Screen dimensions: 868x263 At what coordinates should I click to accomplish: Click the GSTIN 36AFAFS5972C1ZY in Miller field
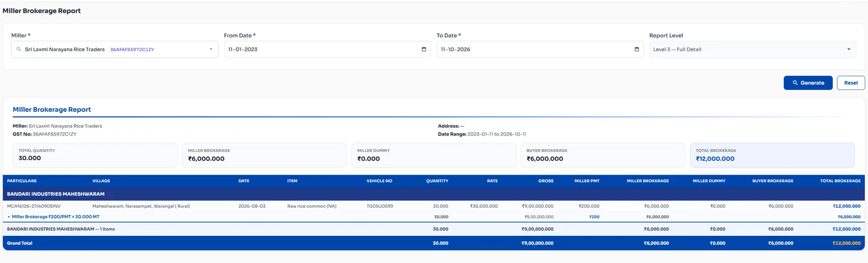(132, 49)
